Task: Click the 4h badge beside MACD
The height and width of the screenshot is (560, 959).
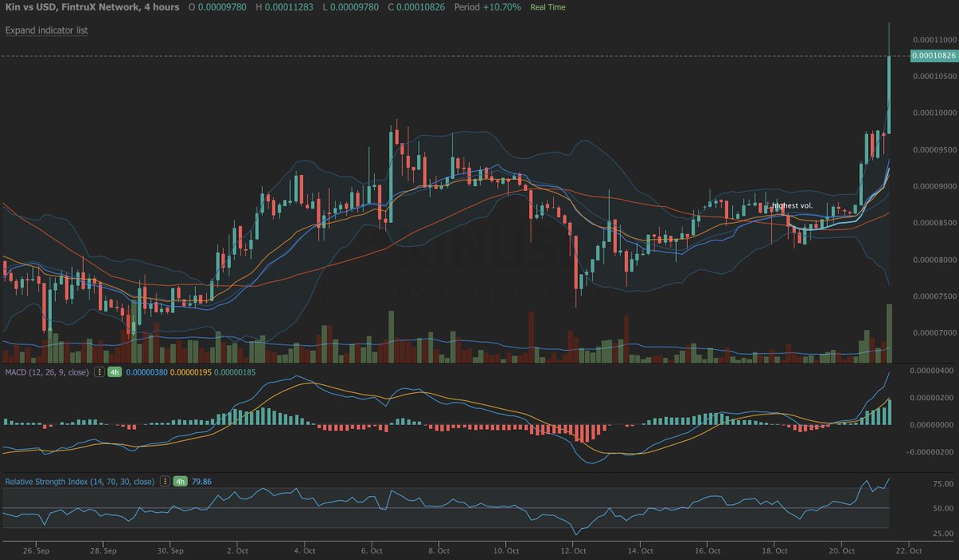Action: [x=115, y=372]
